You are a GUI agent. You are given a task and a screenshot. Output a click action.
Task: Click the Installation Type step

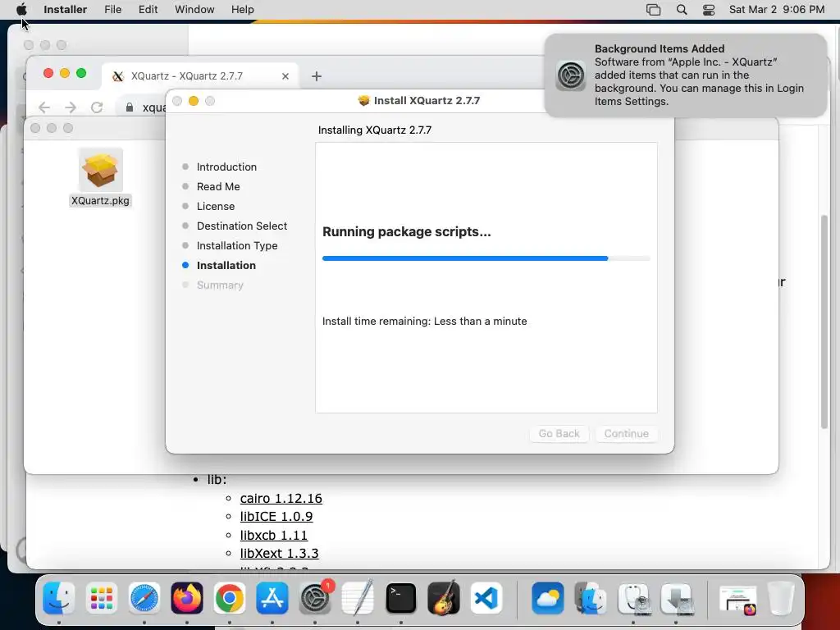pos(237,245)
